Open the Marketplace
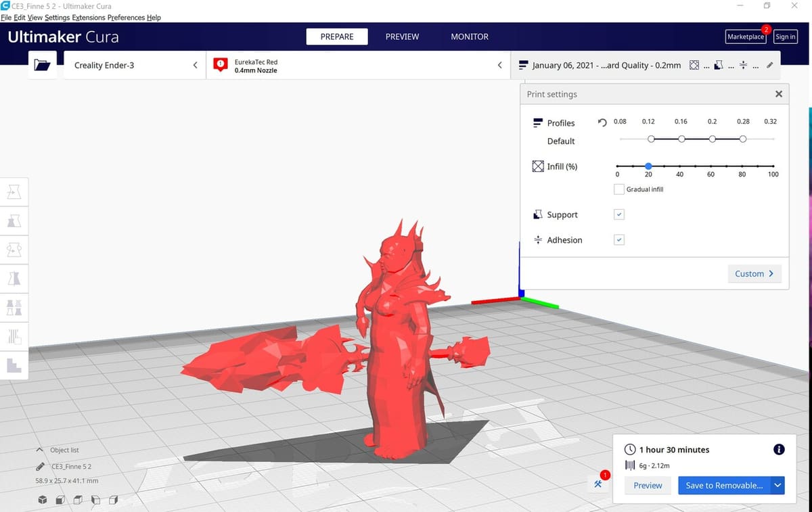Image resolution: width=812 pixels, height=512 pixels. pyautogui.click(x=746, y=37)
